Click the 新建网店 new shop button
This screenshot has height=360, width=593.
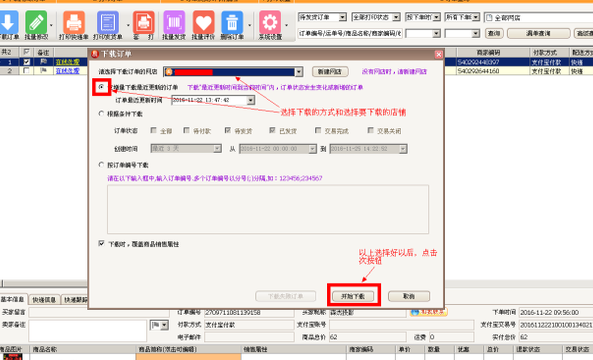click(330, 71)
